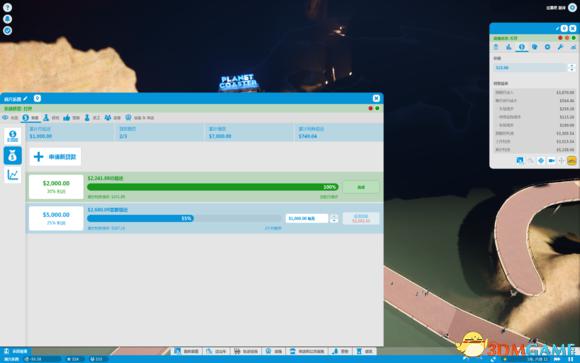
Task: Open the loans money-bag sidebar section
Action: [x=13, y=155]
